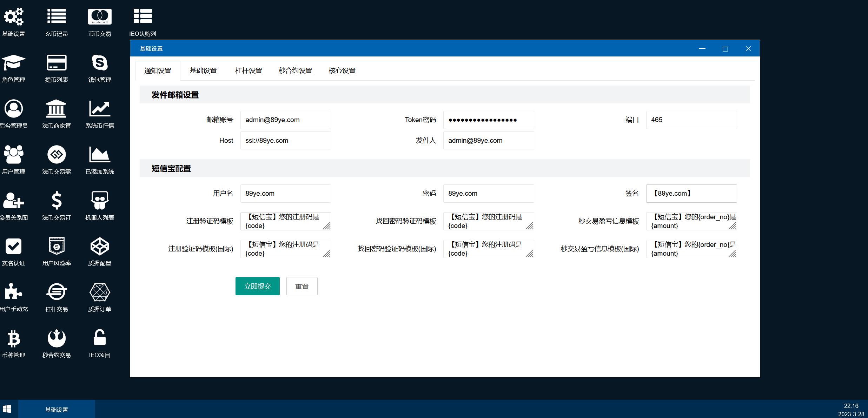Click the Token密码 password field

488,120
